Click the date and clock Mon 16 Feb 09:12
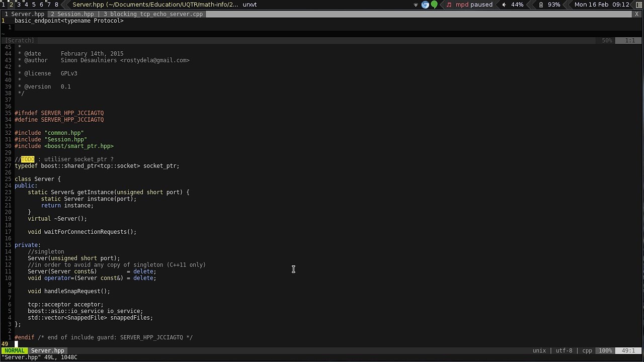The height and width of the screenshot is (362, 644). pyautogui.click(x=602, y=5)
